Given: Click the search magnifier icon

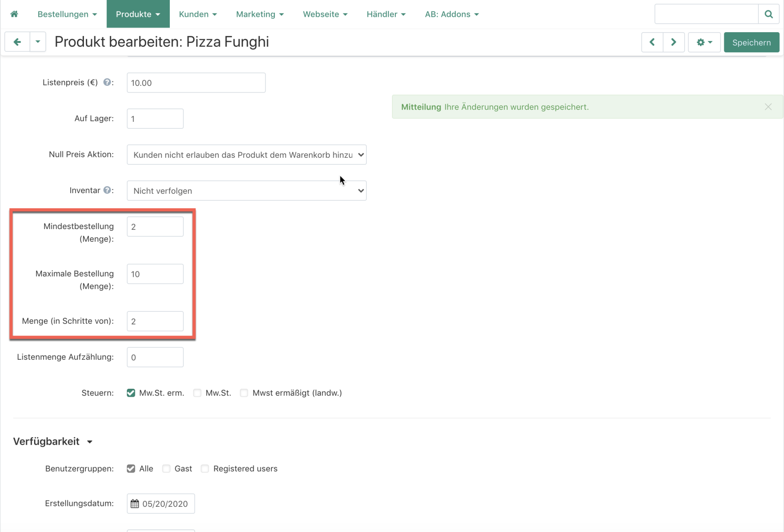Looking at the screenshot, I should click(x=769, y=14).
